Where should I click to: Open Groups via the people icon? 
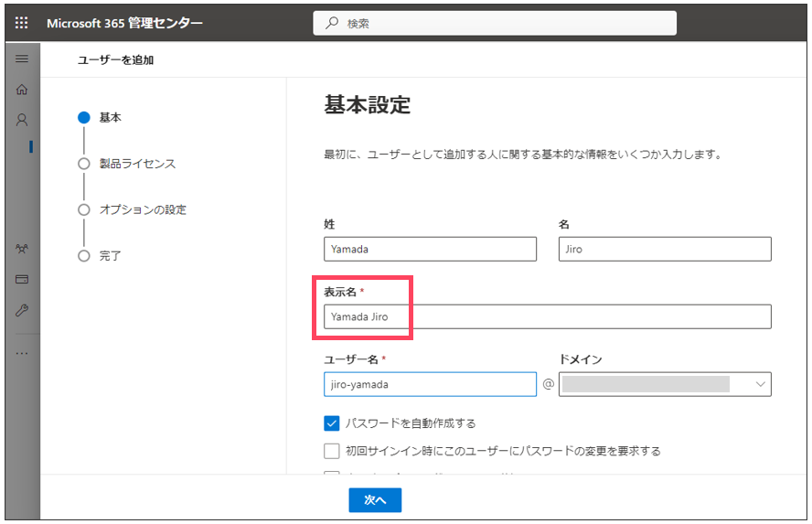[22, 249]
